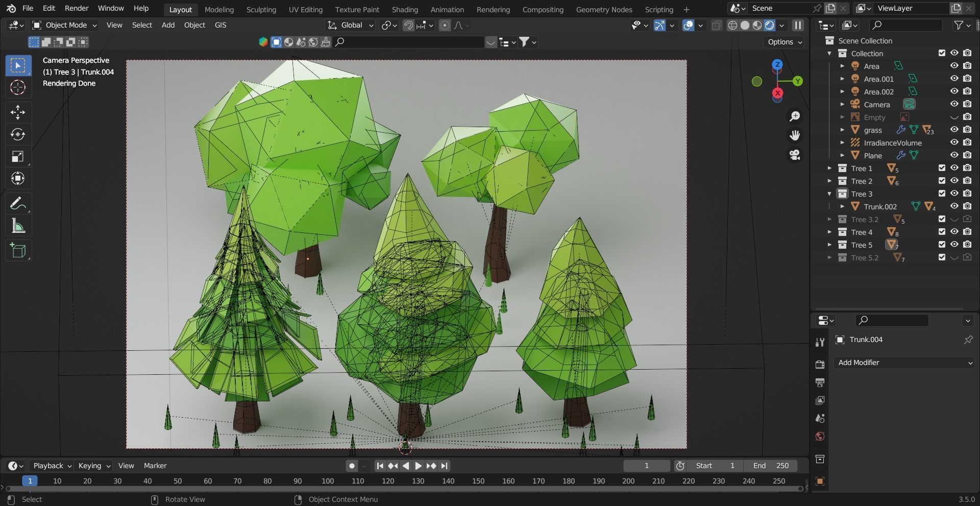Activate the Scale tool
Image resolution: width=980 pixels, height=506 pixels.
18,156
